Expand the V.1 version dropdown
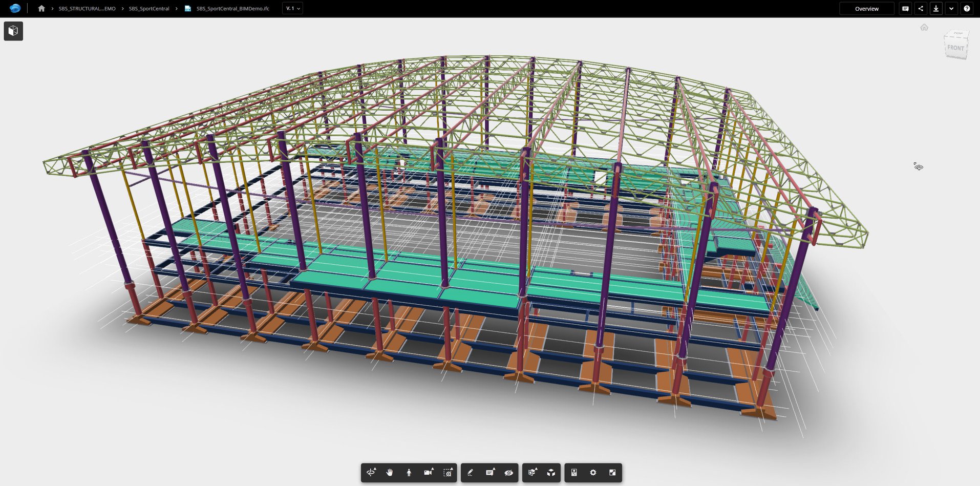980x486 pixels. [292, 8]
